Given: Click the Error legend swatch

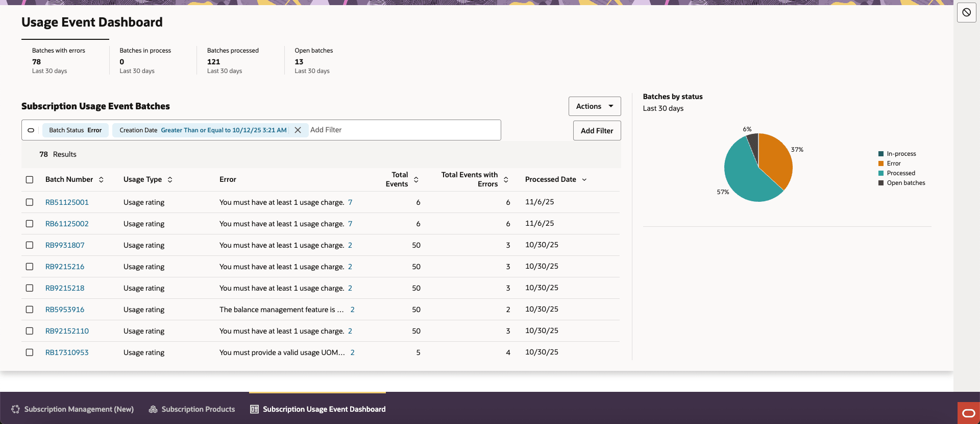Looking at the screenshot, I should 881,163.
